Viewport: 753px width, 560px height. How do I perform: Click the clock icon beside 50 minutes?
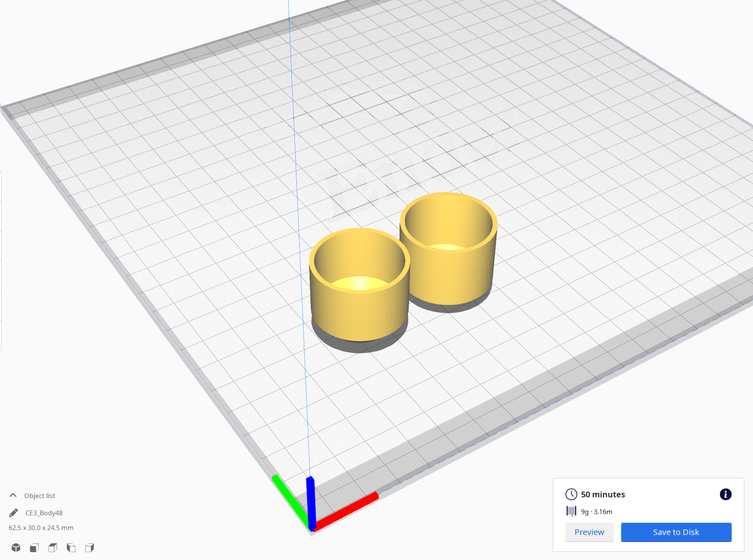click(571, 494)
